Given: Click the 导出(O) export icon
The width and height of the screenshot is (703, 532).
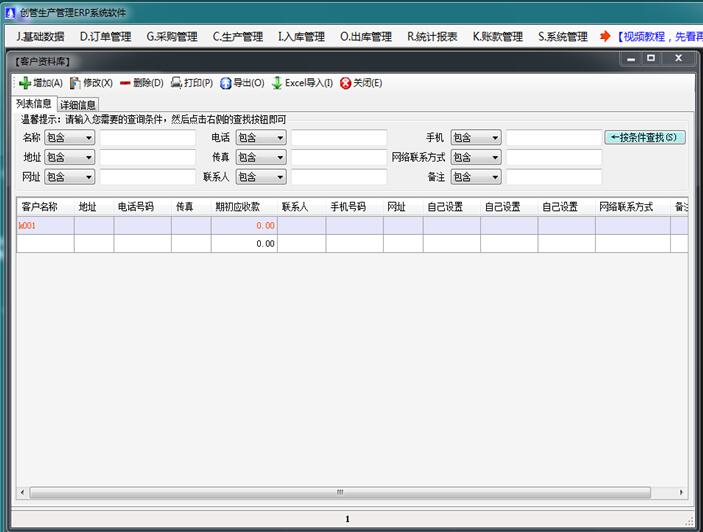Looking at the screenshot, I should [226, 83].
